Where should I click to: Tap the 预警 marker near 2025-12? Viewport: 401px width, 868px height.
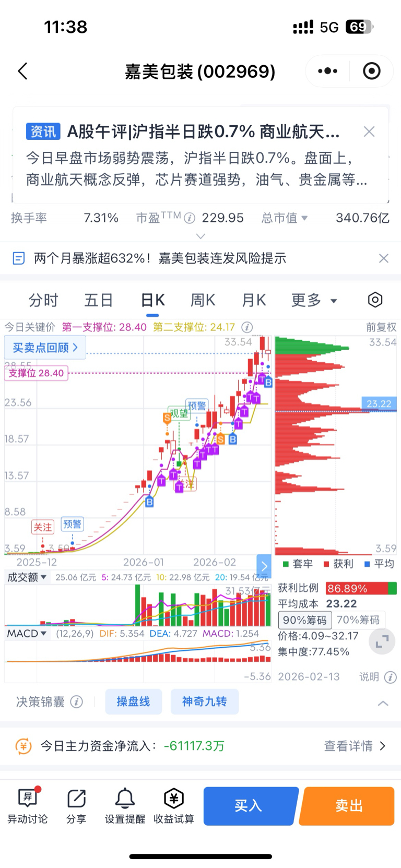pyautogui.click(x=72, y=524)
